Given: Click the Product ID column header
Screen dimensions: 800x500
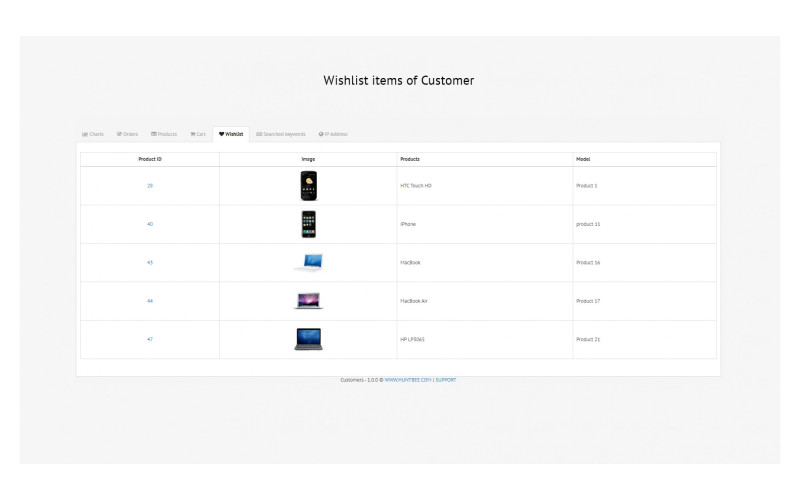Looking at the screenshot, I should [150, 159].
